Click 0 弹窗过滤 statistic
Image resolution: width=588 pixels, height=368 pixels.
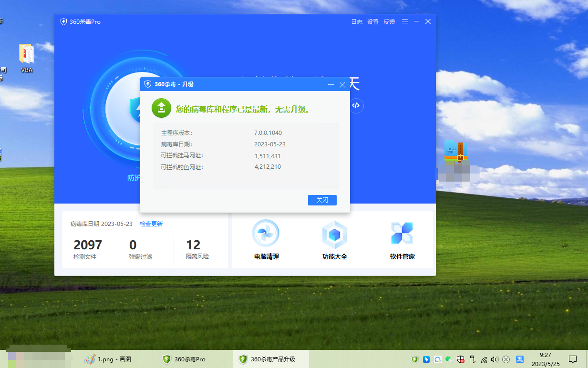140,250
